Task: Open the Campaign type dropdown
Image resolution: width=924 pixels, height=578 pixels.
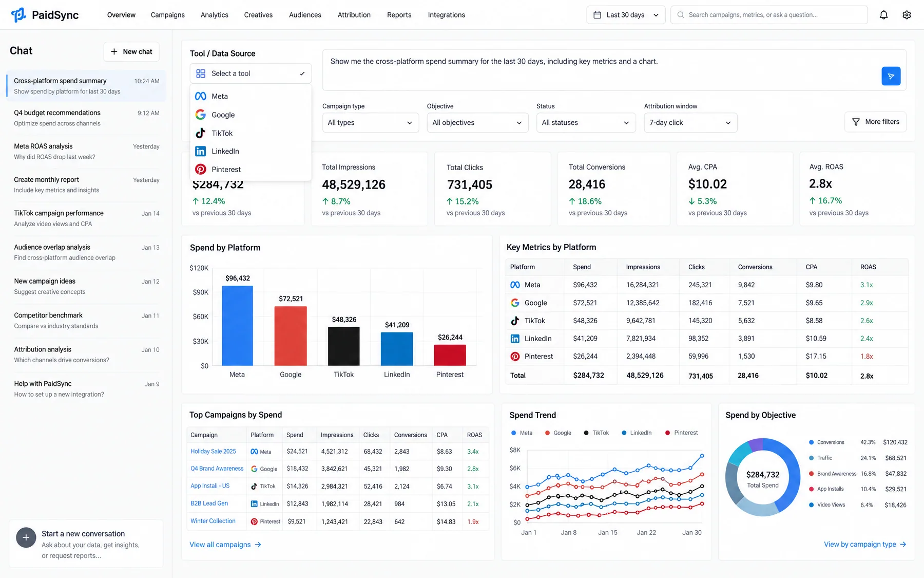Action: tap(370, 122)
